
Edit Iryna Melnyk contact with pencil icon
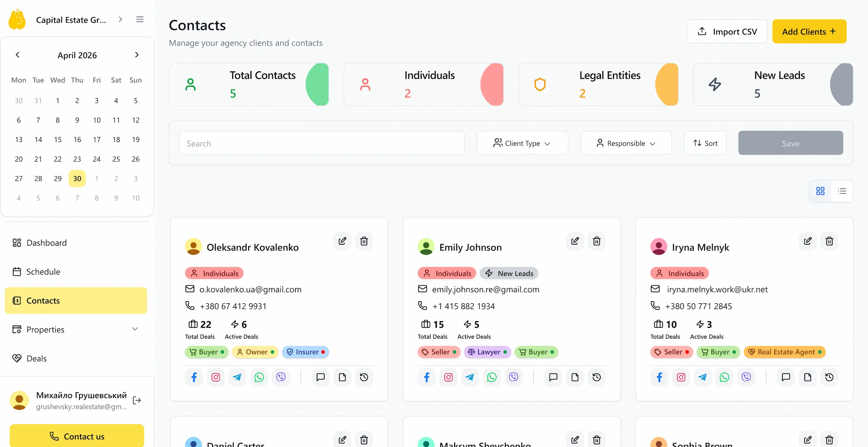808,241
